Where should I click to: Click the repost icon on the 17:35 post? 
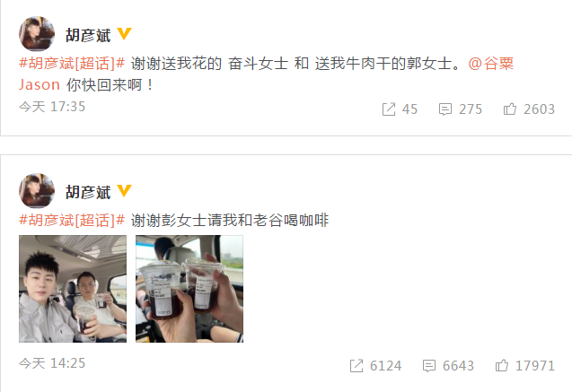click(389, 109)
